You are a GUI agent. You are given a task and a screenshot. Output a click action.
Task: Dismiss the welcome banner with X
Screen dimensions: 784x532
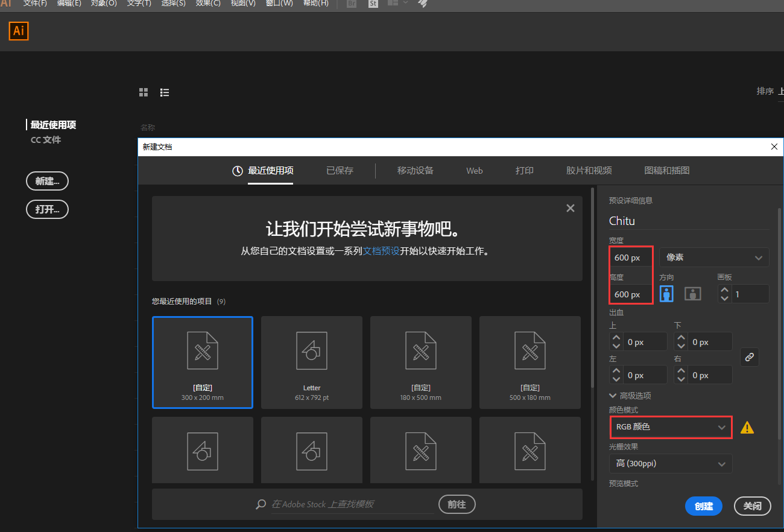(x=571, y=208)
